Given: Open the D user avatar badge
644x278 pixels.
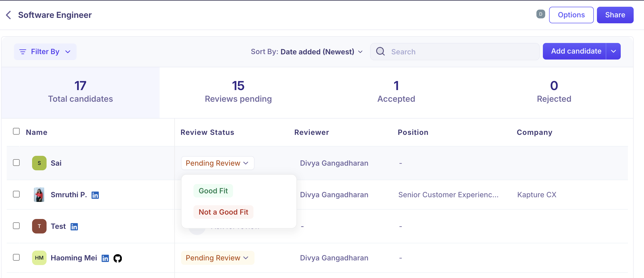Looking at the screenshot, I should (541, 14).
